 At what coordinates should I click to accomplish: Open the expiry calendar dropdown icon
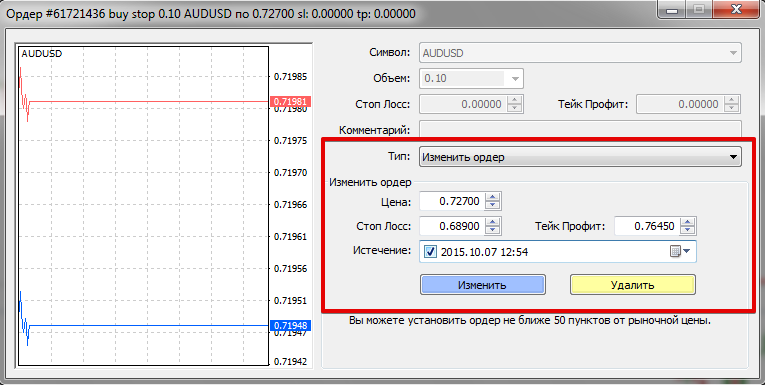[681, 251]
